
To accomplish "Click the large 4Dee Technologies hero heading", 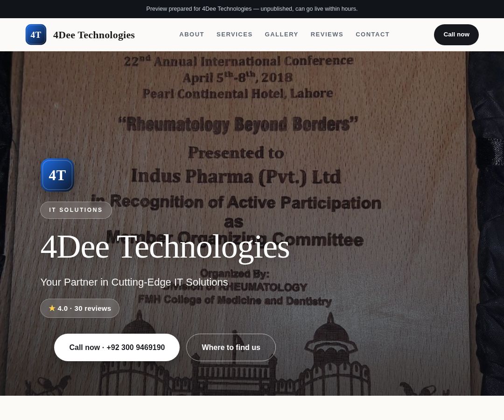I will [165, 247].
